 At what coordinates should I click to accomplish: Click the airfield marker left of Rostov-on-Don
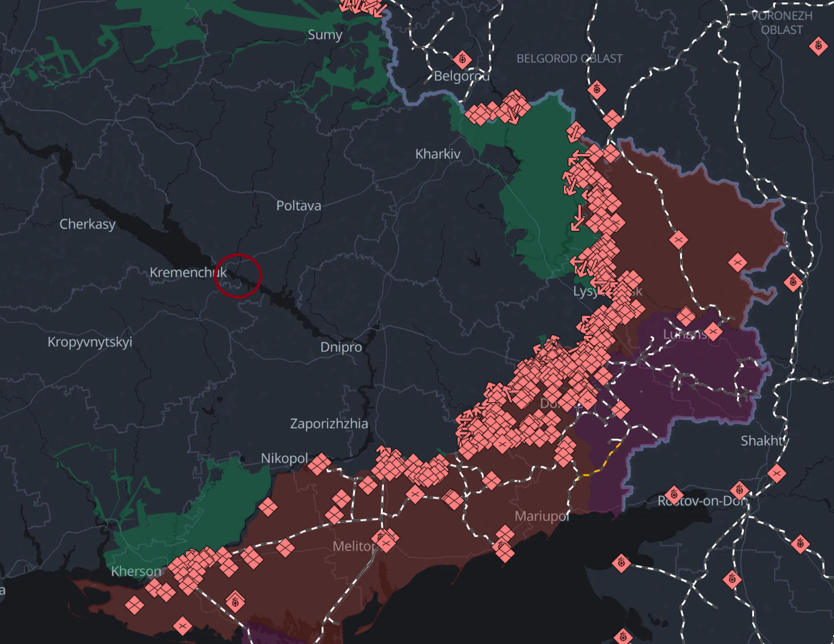pos(673,495)
